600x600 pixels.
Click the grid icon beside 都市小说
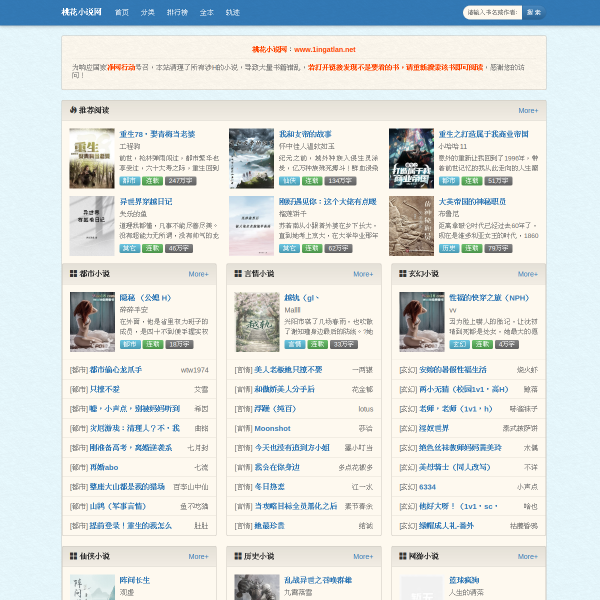tap(73, 274)
